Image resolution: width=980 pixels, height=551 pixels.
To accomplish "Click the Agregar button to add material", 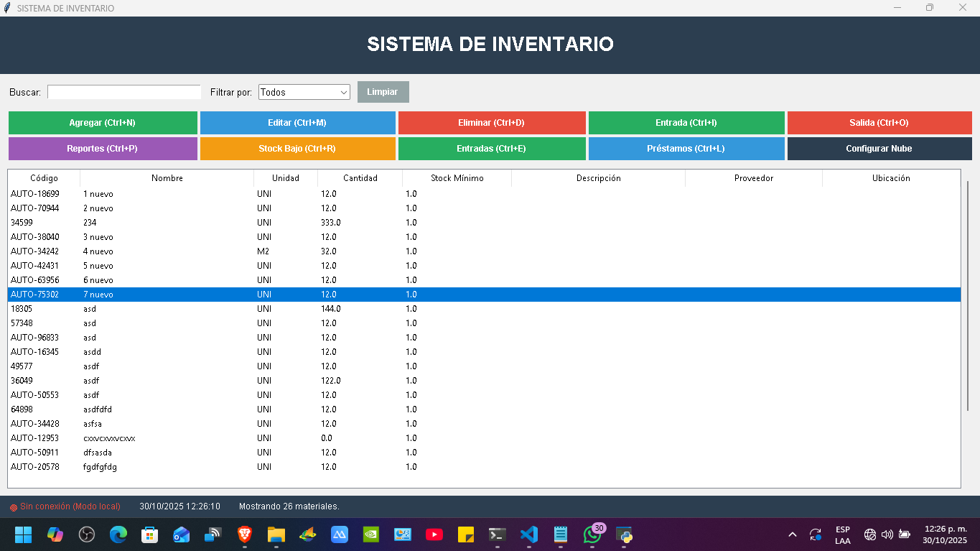I will click(103, 123).
